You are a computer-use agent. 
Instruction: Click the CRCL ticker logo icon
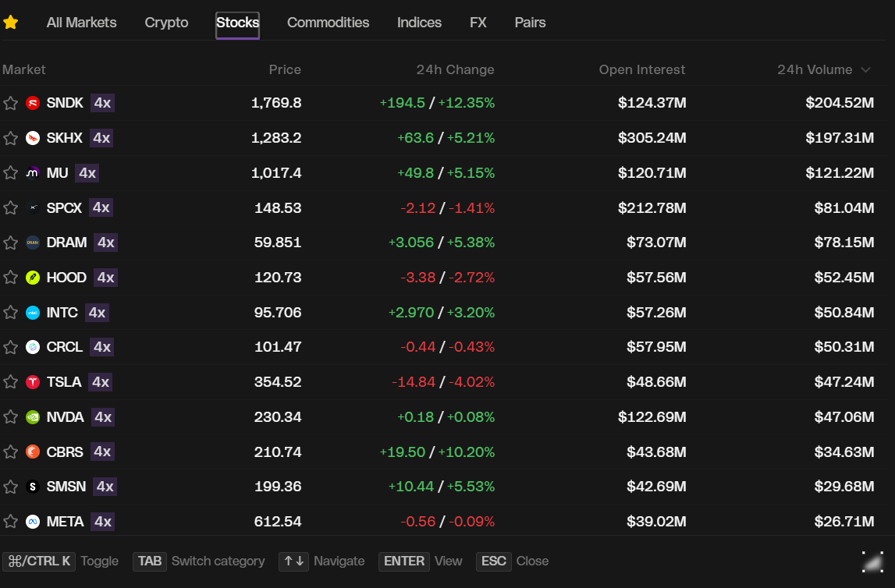click(x=33, y=347)
